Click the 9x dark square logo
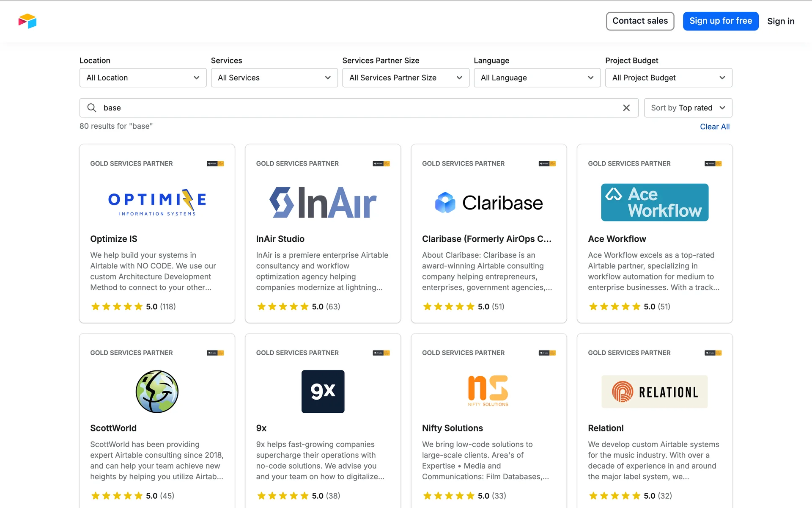 coord(323,392)
